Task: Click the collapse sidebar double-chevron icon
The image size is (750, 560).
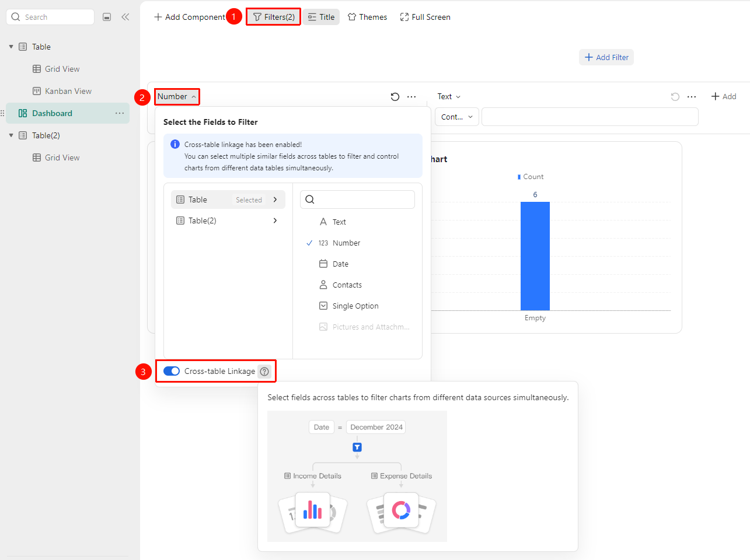Action: [x=125, y=17]
